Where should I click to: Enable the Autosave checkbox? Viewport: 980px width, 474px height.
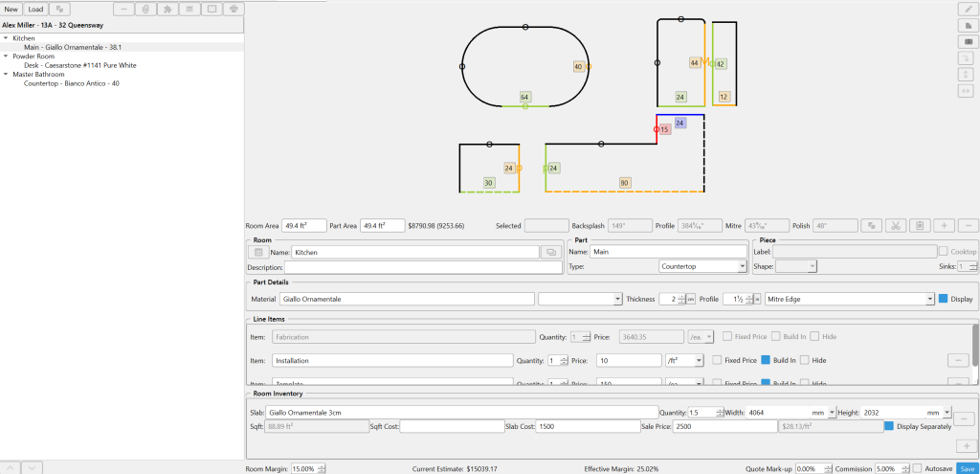tap(918, 468)
